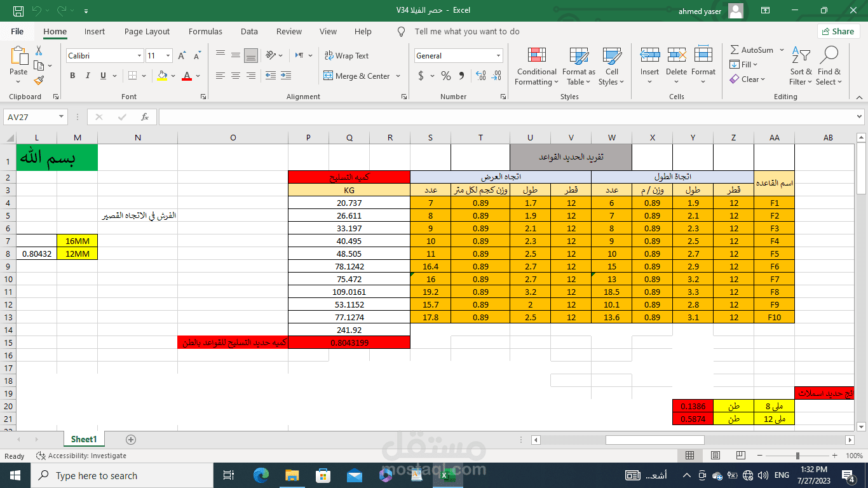Open the General number format dropdown
868x488 pixels.
point(498,56)
